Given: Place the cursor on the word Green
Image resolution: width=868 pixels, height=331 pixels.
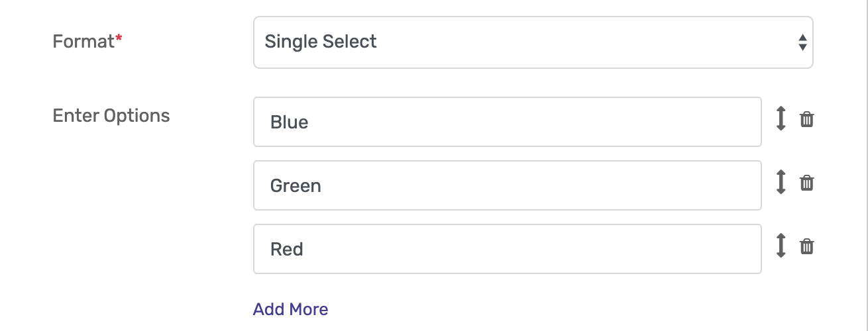Looking at the screenshot, I should coord(296,186).
